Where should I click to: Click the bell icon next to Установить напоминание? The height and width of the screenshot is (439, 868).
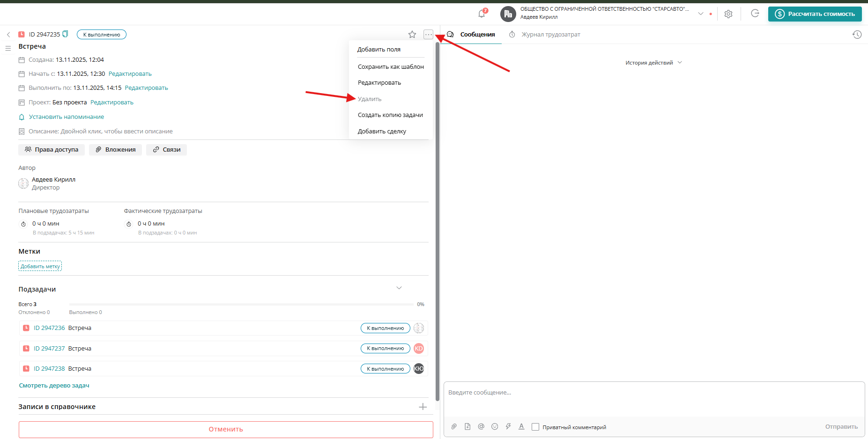[x=22, y=117]
